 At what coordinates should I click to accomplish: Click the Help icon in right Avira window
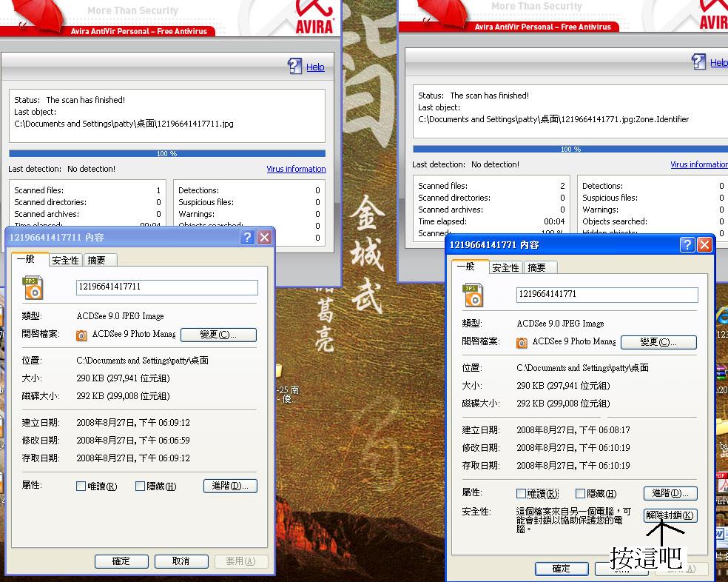[698, 61]
